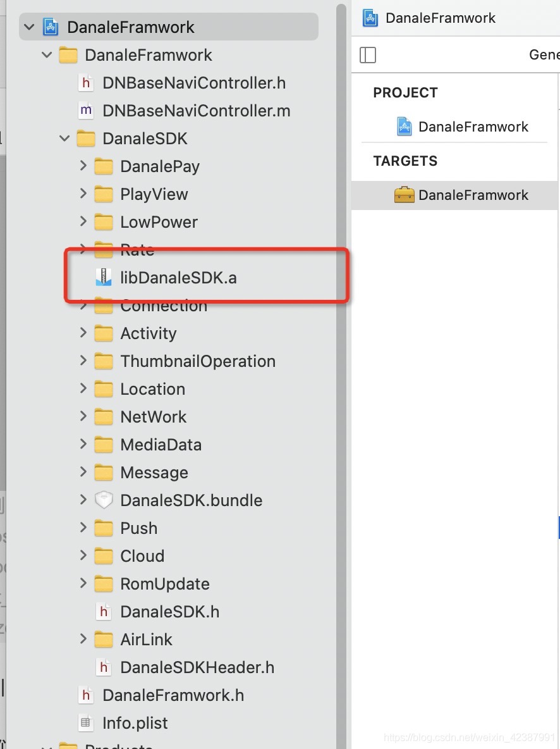Select the RomUpdate folder label
Image resolution: width=560 pixels, height=749 pixels.
165,584
